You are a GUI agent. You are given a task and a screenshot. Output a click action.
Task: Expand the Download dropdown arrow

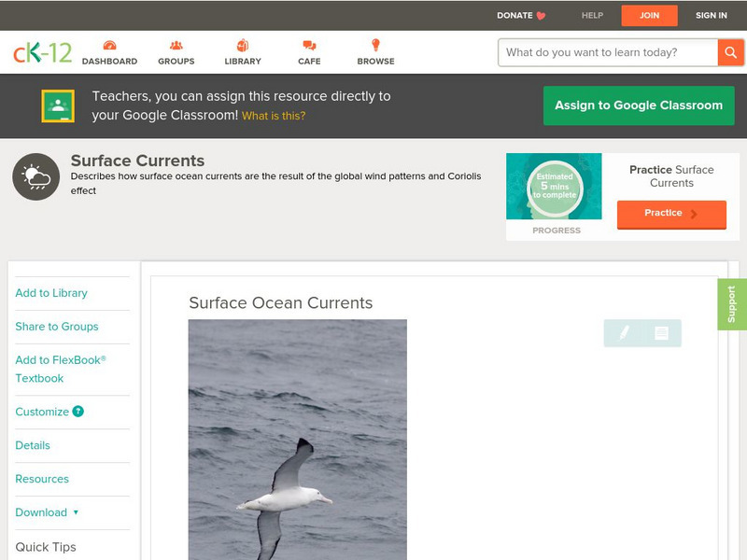click(x=76, y=512)
